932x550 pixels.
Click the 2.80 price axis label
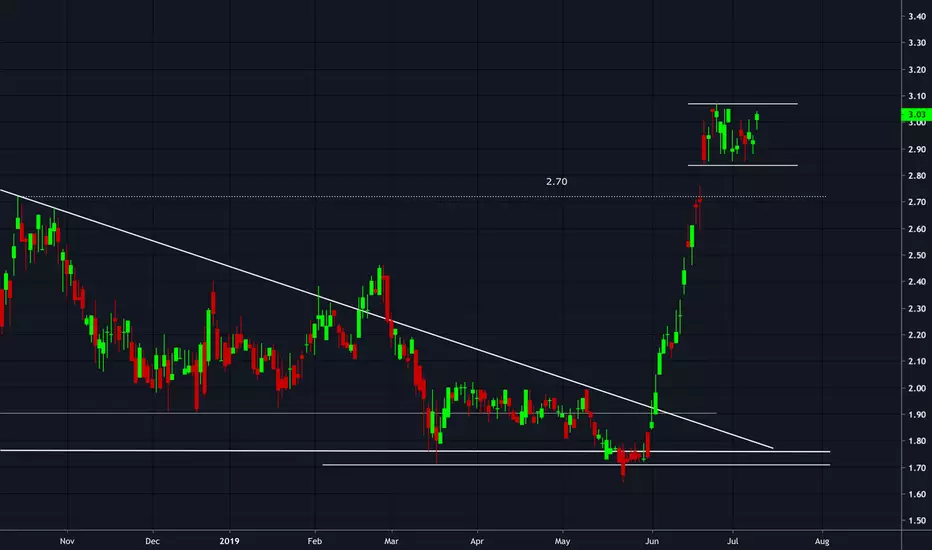[917, 175]
